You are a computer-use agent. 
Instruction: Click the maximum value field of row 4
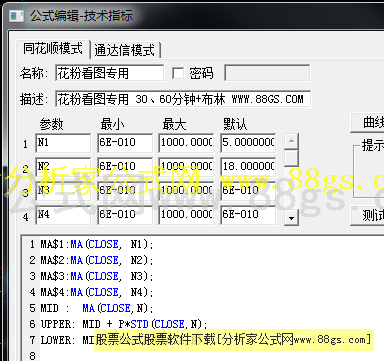186,215
